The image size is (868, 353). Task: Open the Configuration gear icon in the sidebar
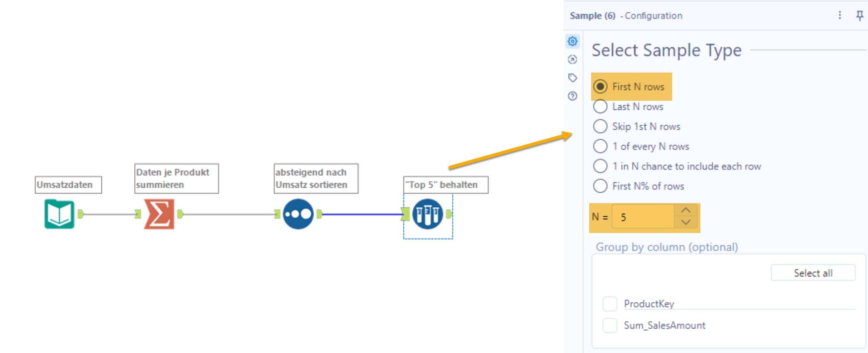point(572,41)
